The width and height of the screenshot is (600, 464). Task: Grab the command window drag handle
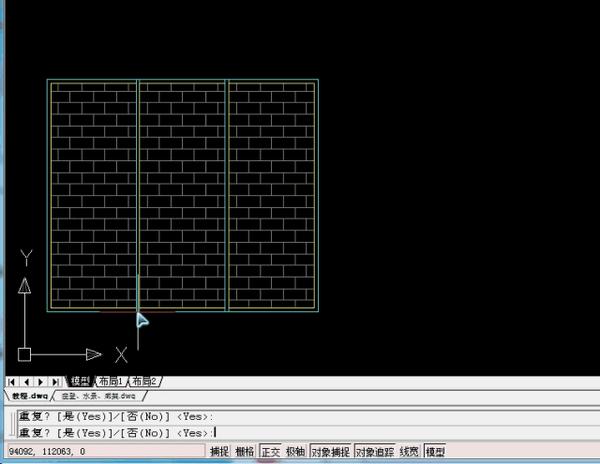pyautogui.click(x=12, y=425)
